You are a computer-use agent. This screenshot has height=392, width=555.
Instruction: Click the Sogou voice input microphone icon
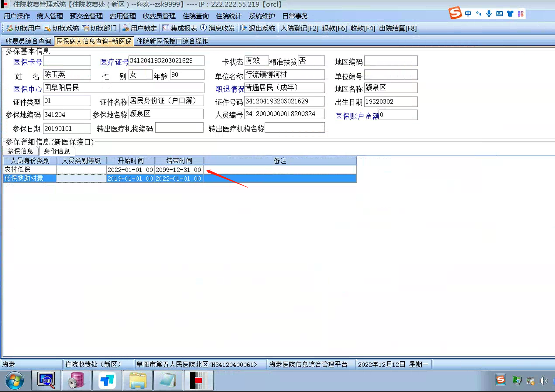[489, 14]
